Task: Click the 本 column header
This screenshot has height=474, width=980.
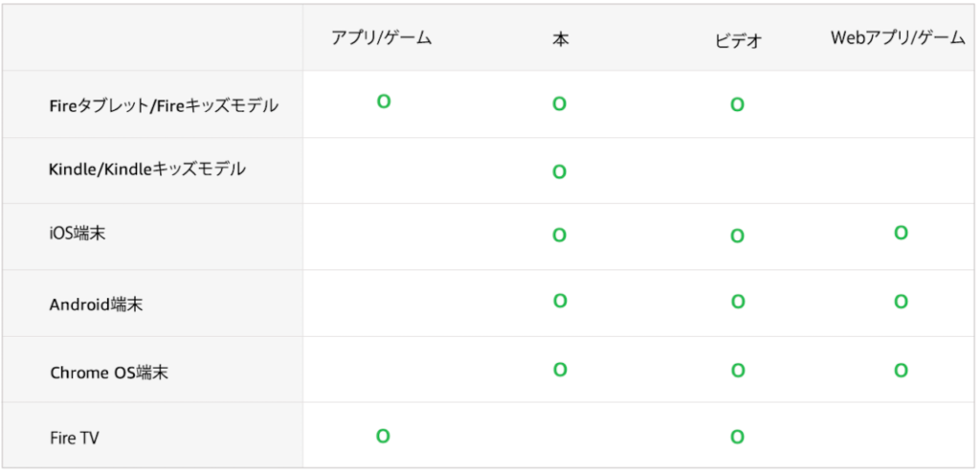Action: [561, 40]
